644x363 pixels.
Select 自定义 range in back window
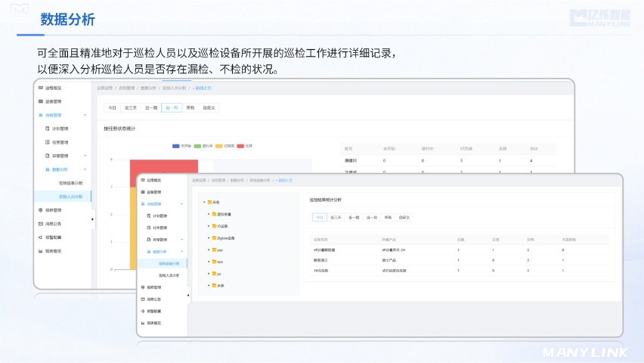coord(209,107)
